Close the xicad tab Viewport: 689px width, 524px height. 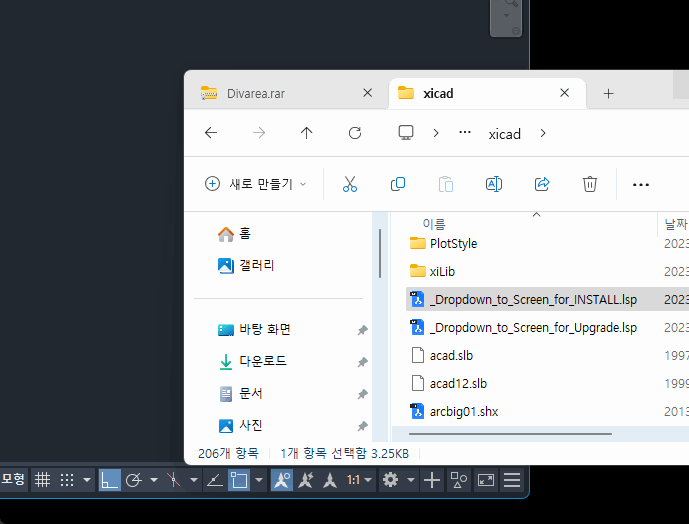coord(565,93)
